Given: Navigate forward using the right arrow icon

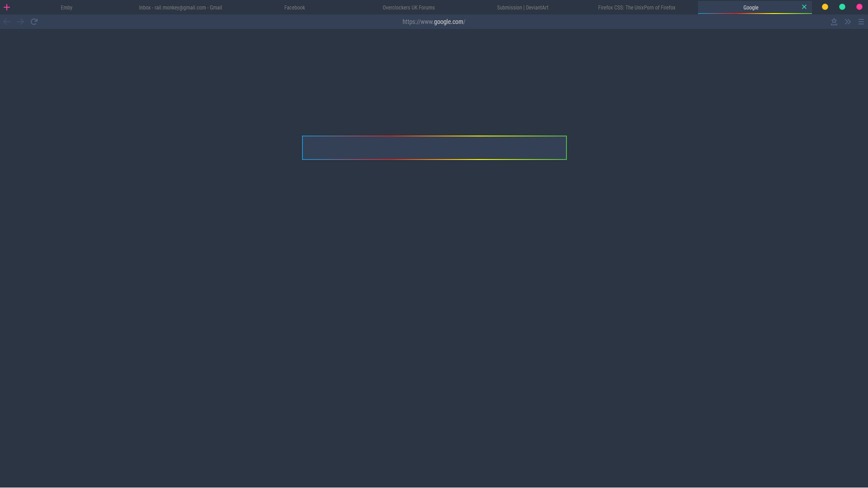Looking at the screenshot, I should point(20,21).
